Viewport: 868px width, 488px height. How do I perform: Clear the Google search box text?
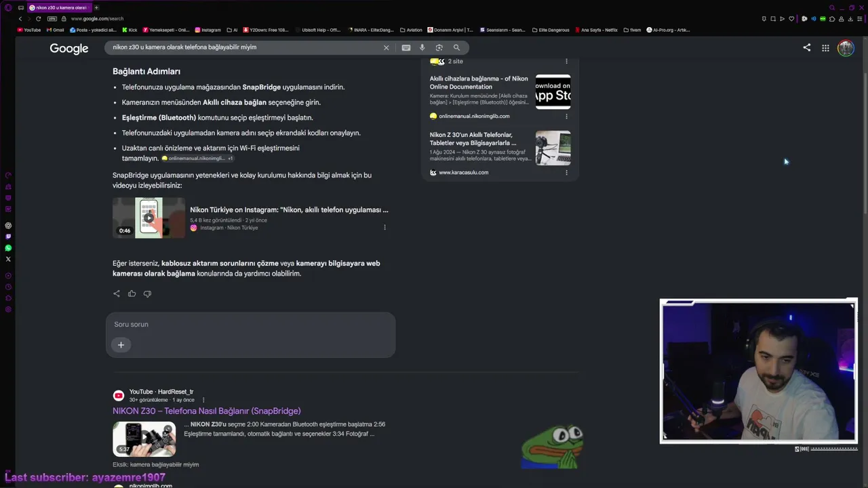click(x=387, y=47)
